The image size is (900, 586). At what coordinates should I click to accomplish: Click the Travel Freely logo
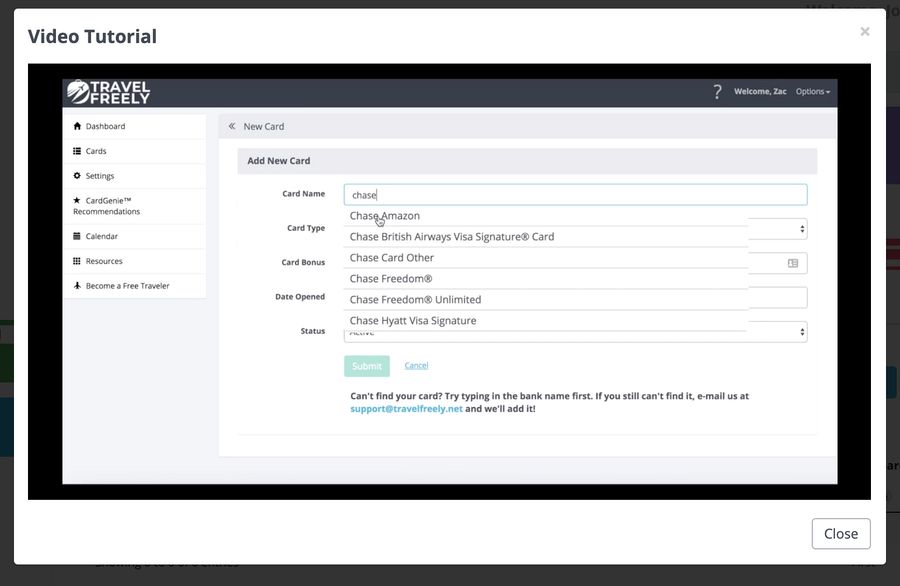pos(108,92)
